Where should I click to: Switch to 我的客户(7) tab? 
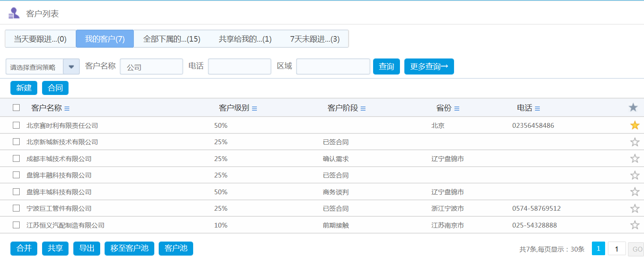pos(105,39)
